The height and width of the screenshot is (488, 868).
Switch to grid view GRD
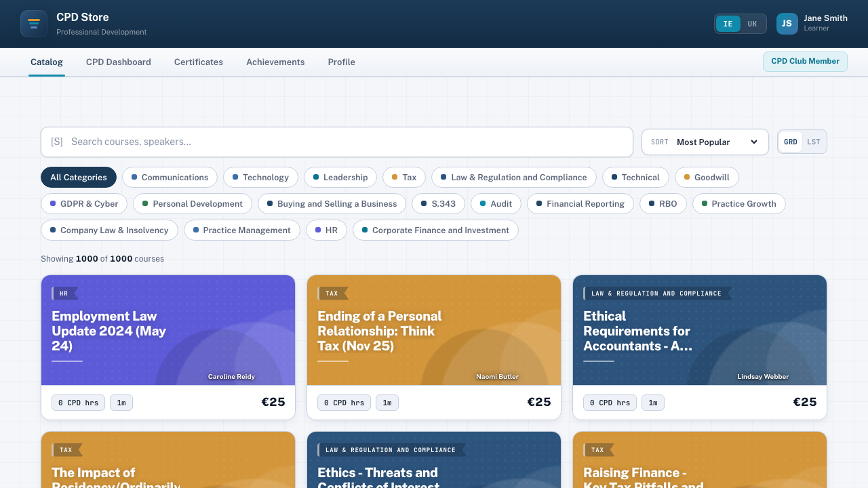click(790, 142)
